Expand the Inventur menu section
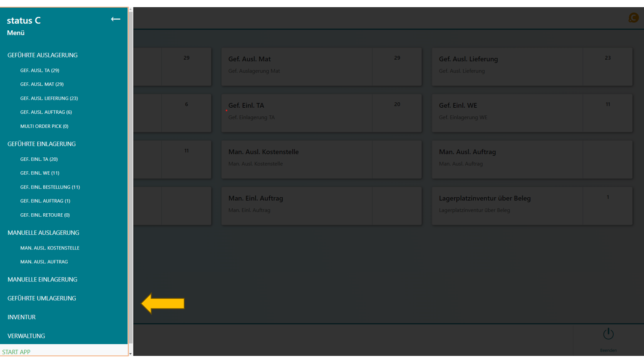644x358 pixels. (21, 317)
